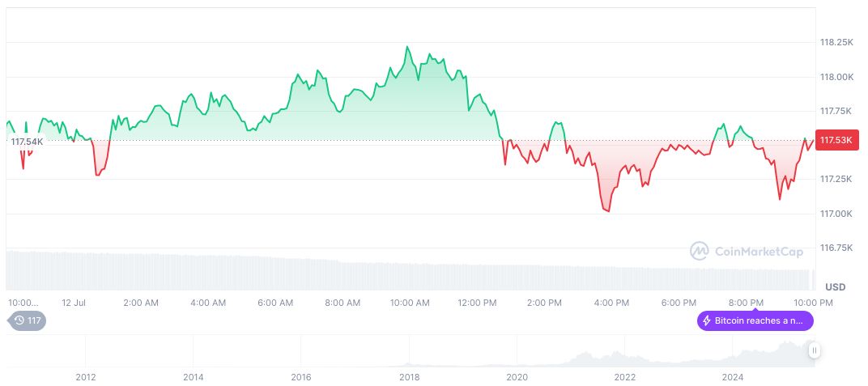
Task: Click the clock icon in the 117 badge
Action: pos(19,320)
